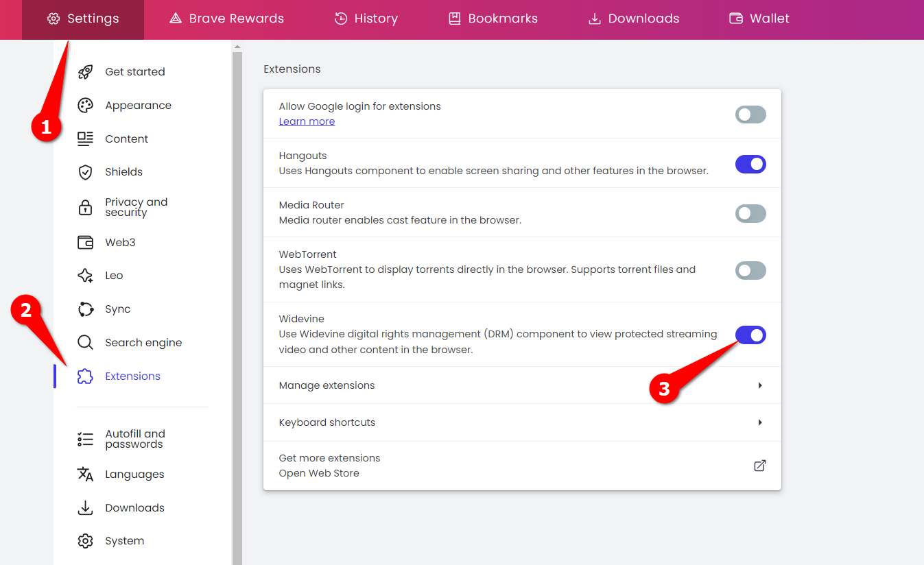Click the Bookmarks icon in top bar

(x=454, y=19)
